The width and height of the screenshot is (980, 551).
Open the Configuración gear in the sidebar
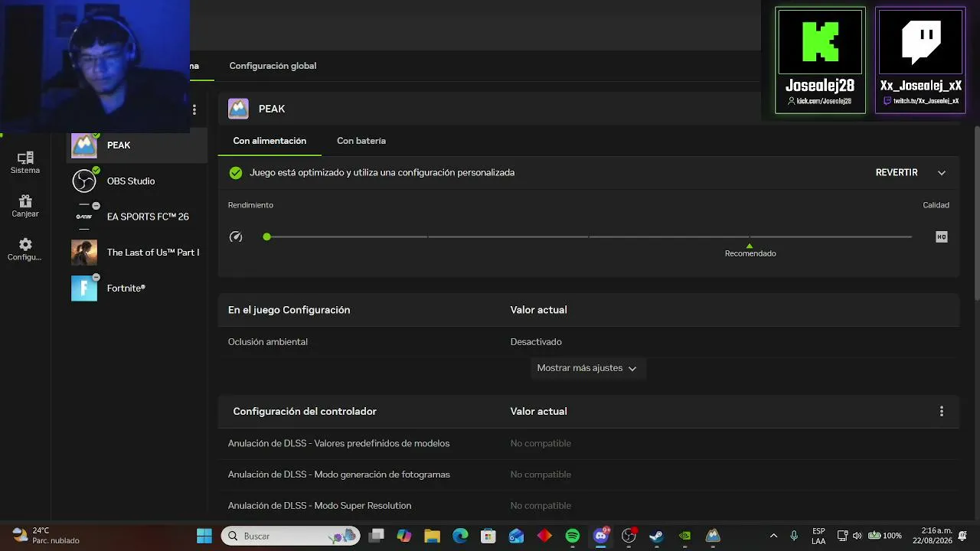pos(25,249)
